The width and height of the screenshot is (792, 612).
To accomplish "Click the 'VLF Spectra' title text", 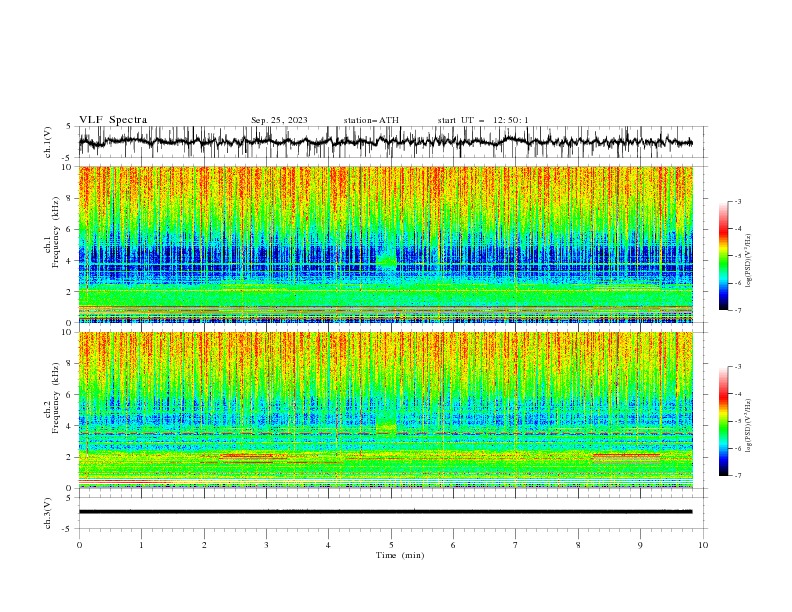I will click(x=113, y=120).
